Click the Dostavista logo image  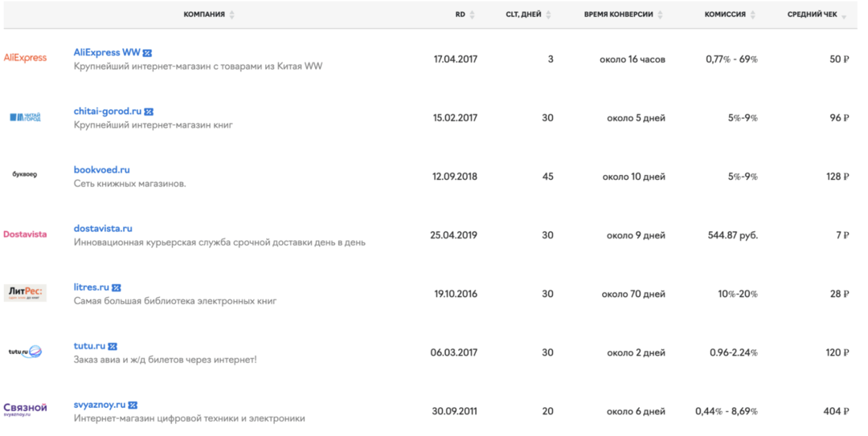pos(25,234)
